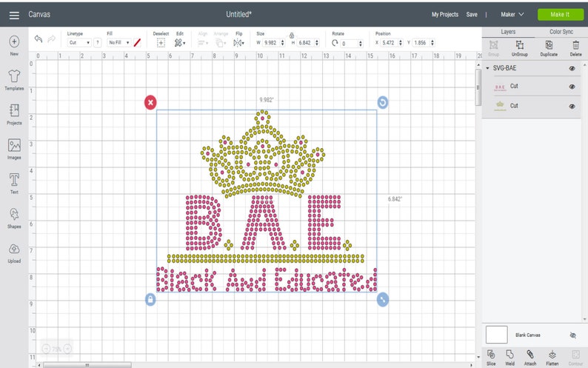This screenshot has width=588, height=368.
Task: Click the linetype color swatch
Action: tap(137, 43)
